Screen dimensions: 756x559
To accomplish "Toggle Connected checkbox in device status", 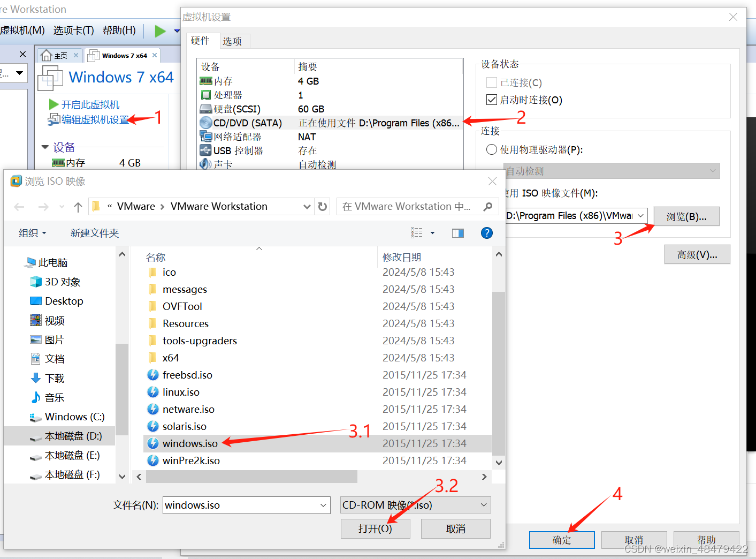I will [x=492, y=82].
